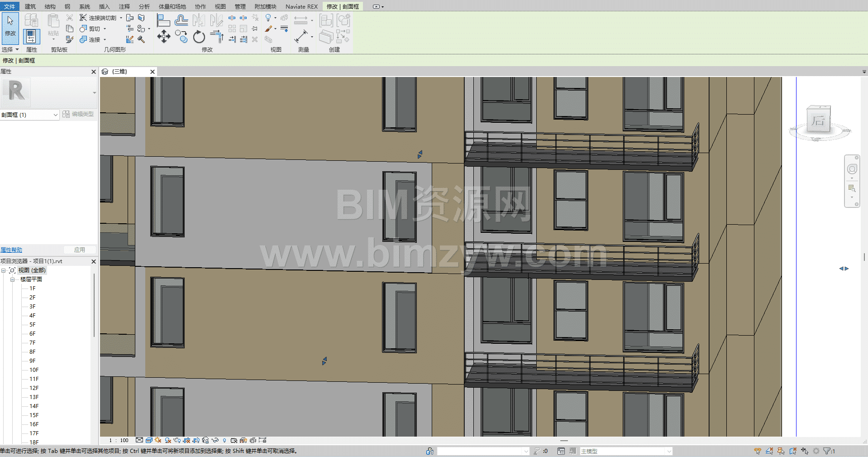Screen dimensions: 868x457
Task: Choose the Copy elements tool beside Move
Action: point(181,37)
